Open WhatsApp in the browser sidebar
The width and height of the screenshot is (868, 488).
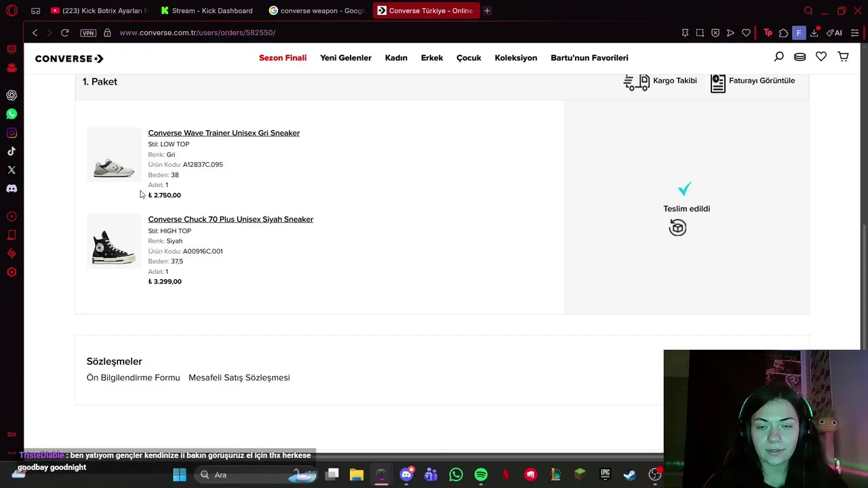12,114
